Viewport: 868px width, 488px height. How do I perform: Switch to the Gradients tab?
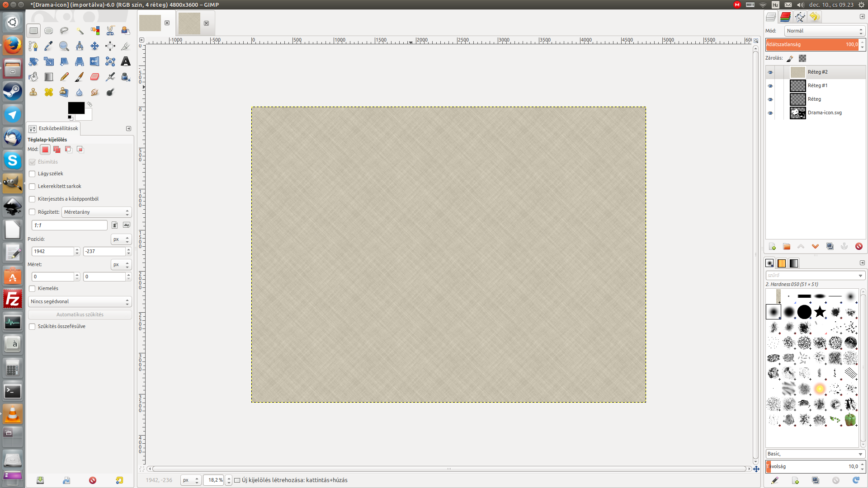pyautogui.click(x=794, y=263)
